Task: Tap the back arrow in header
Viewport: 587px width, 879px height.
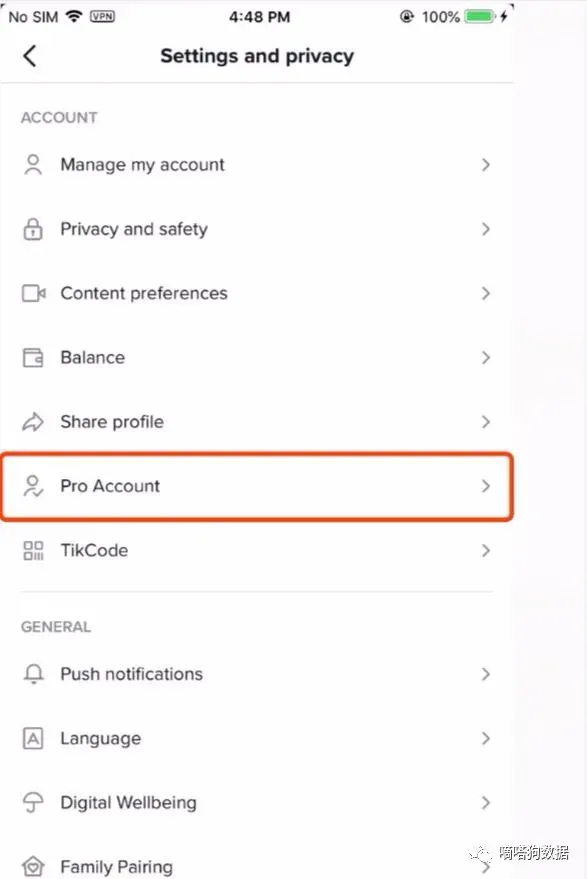Action: click(30, 56)
